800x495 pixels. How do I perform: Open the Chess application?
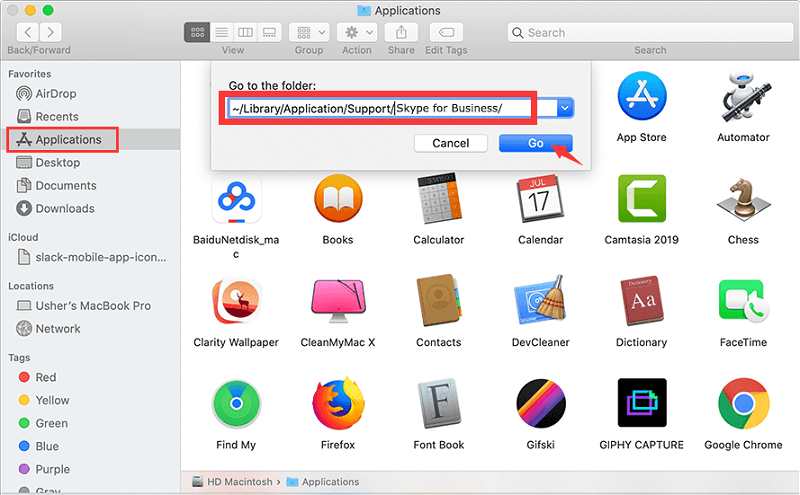[743, 201]
